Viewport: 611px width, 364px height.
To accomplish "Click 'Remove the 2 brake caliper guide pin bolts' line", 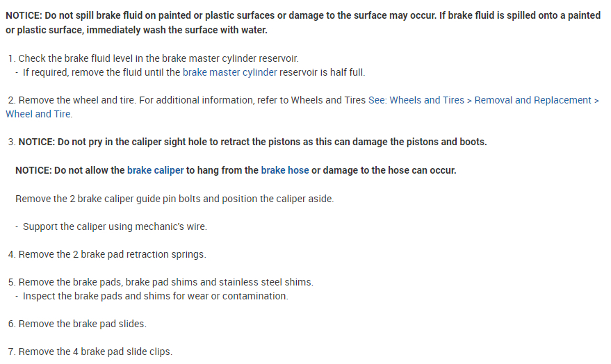I will pyautogui.click(x=174, y=199).
